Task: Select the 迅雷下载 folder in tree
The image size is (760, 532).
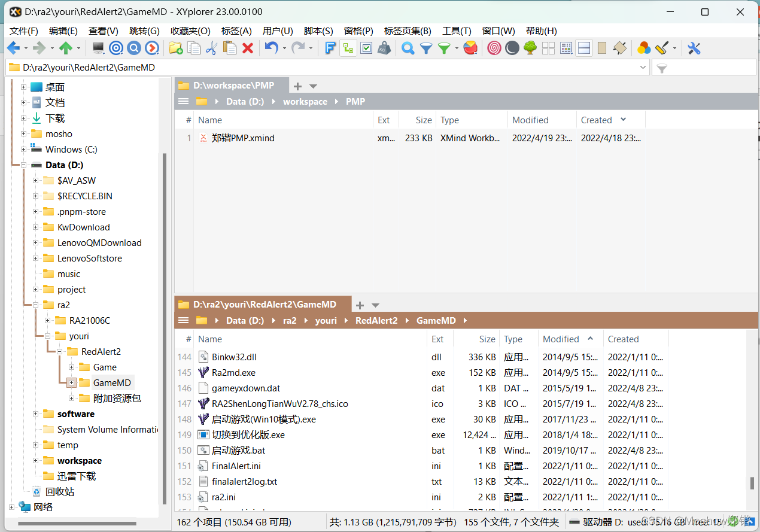Action: [76, 476]
